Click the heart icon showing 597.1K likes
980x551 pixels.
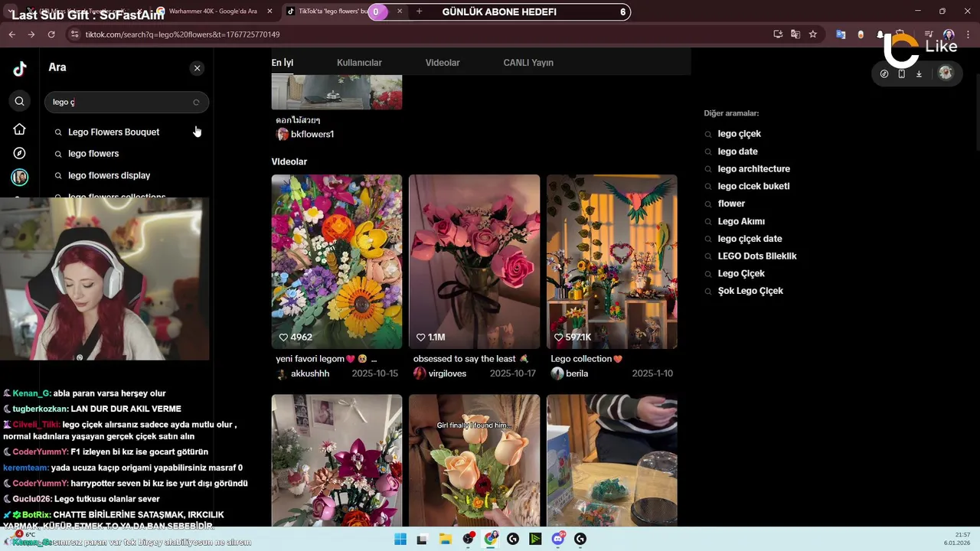558,337
